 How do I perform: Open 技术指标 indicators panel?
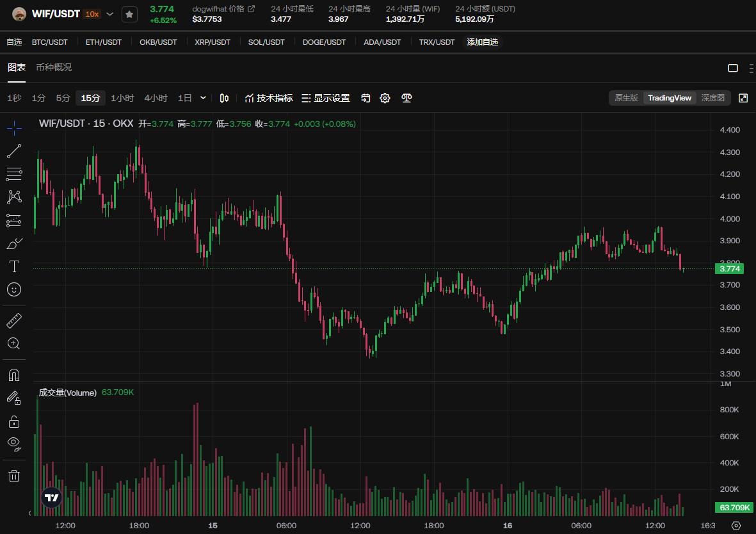[x=269, y=98]
